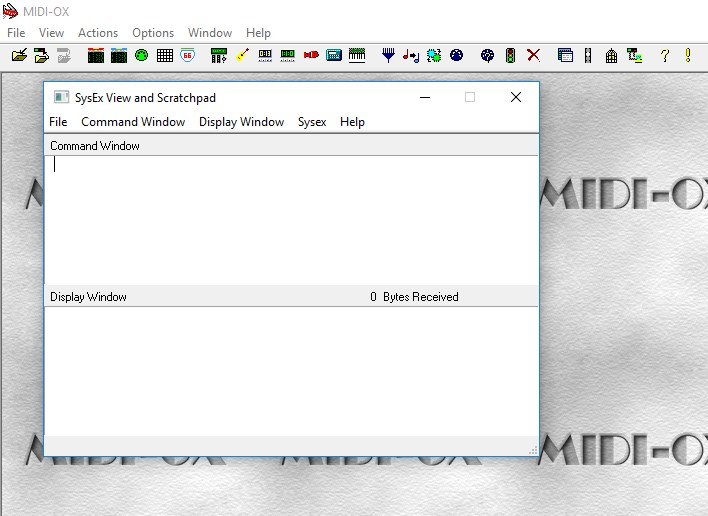Open the piano keyboard icon
708x516 pixels.
(x=357, y=56)
